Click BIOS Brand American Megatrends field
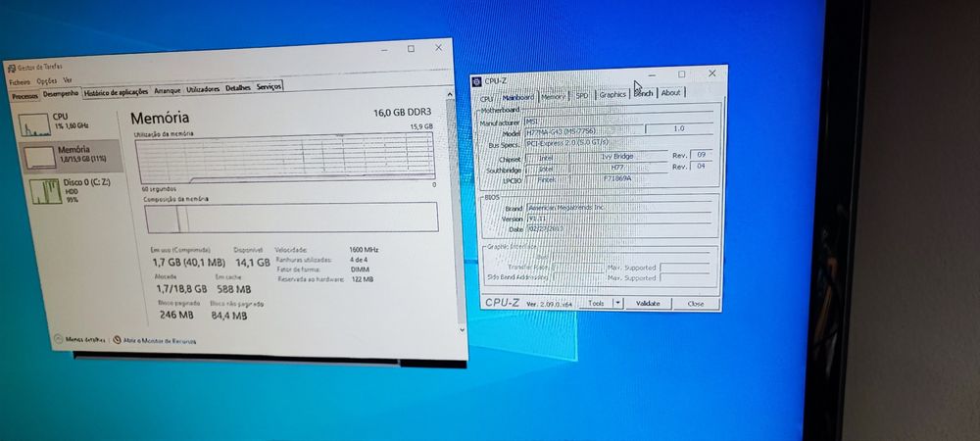 tap(618, 207)
